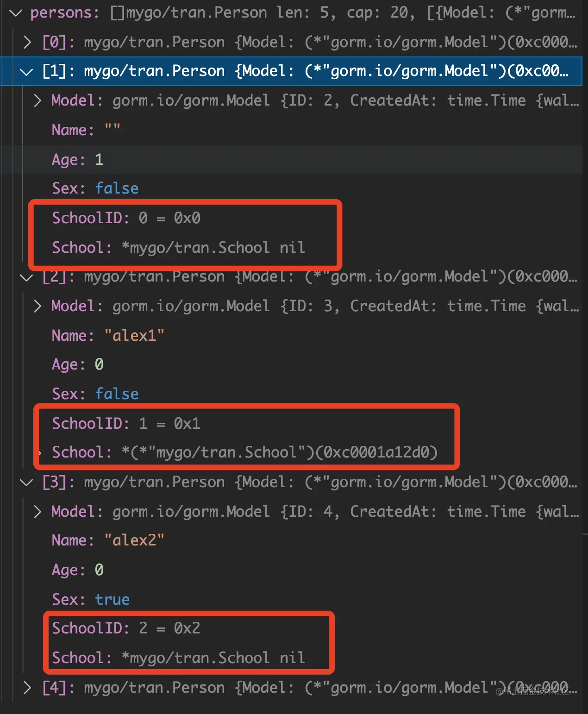Collapse the persons [2] entry

point(27,277)
